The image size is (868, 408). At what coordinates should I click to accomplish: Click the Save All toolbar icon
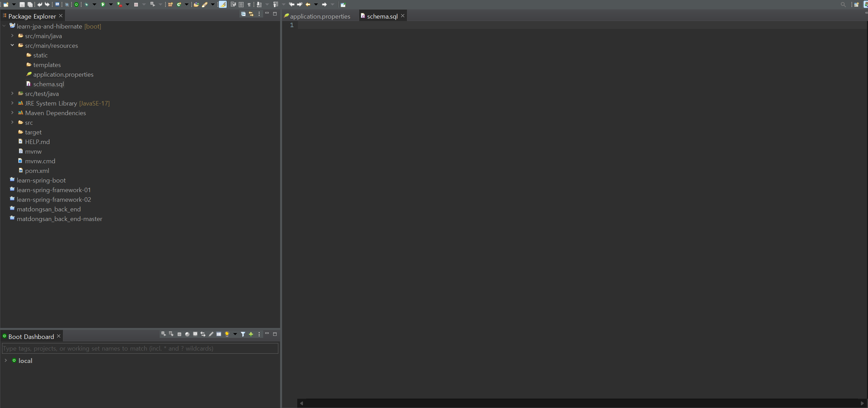[x=31, y=4]
